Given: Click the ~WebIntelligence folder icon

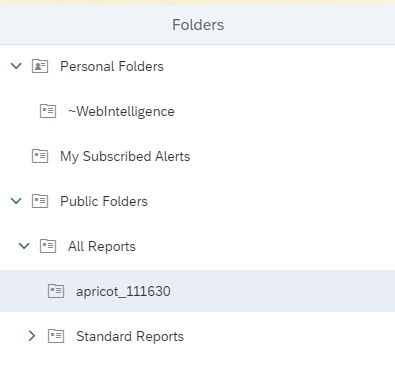Looking at the screenshot, I should (x=48, y=111).
